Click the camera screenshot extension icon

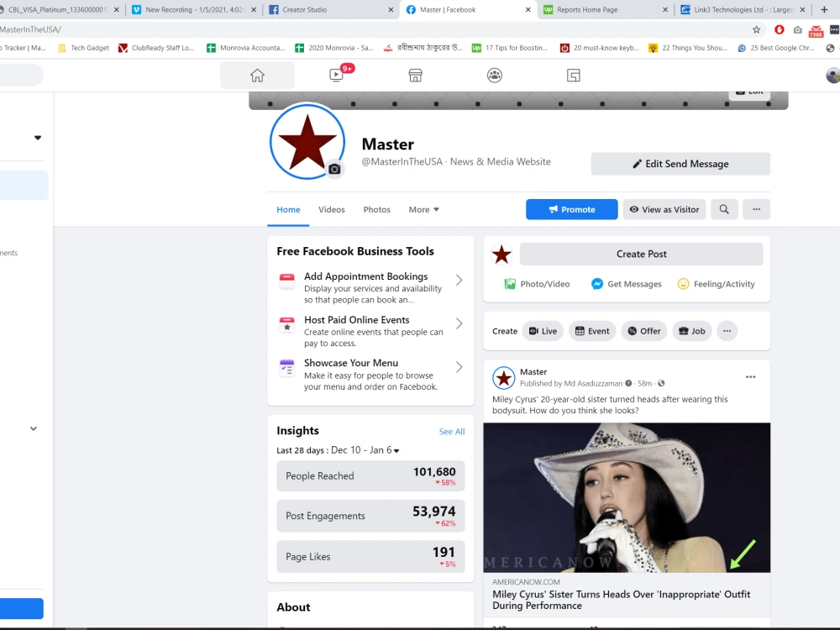click(798, 30)
